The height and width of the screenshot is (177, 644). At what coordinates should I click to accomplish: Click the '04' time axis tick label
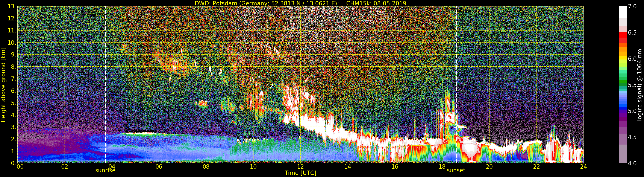pos(112,167)
